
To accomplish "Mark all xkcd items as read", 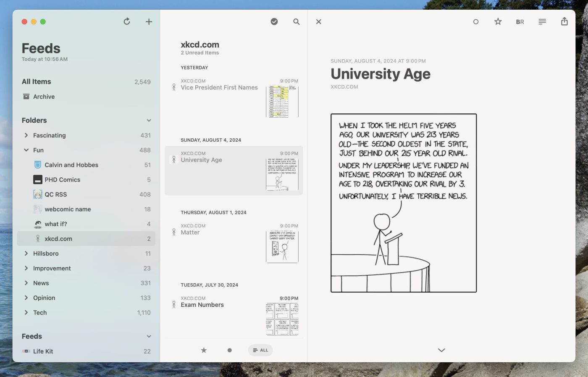I will (274, 21).
